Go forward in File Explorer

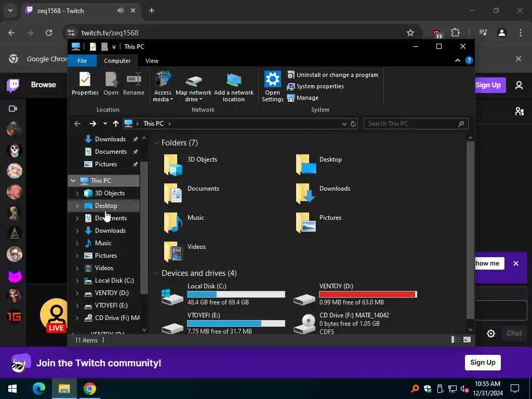click(x=92, y=124)
